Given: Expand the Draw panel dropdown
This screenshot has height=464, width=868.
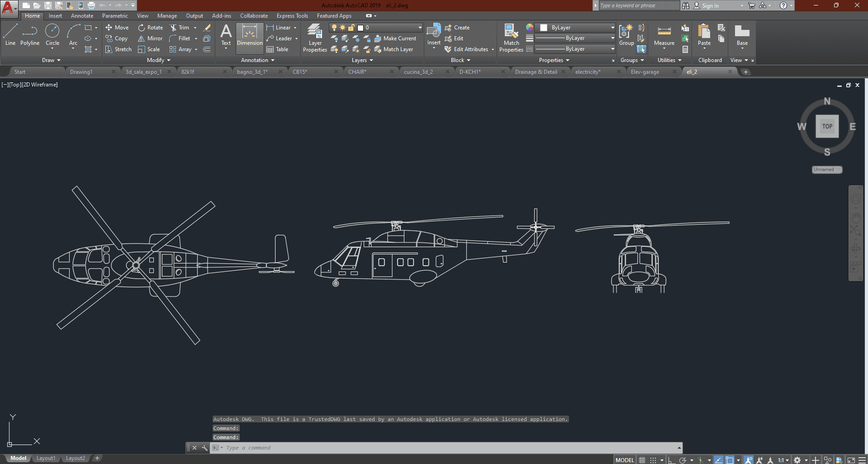Looking at the screenshot, I should (x=51, y=60).
